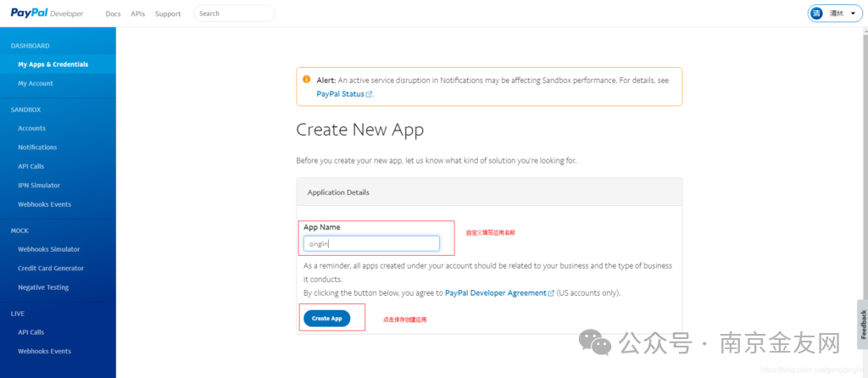Open the Docs menu

pos(113,14)
